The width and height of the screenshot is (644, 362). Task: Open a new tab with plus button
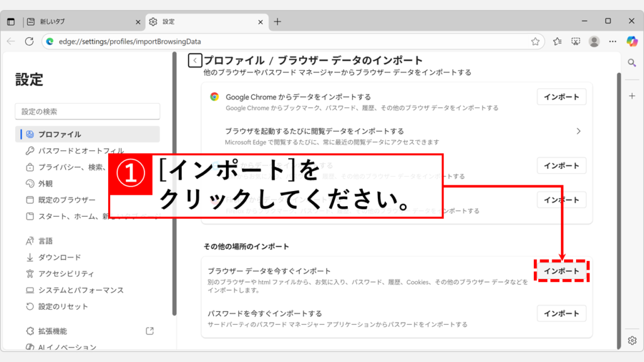coord(277,22)
